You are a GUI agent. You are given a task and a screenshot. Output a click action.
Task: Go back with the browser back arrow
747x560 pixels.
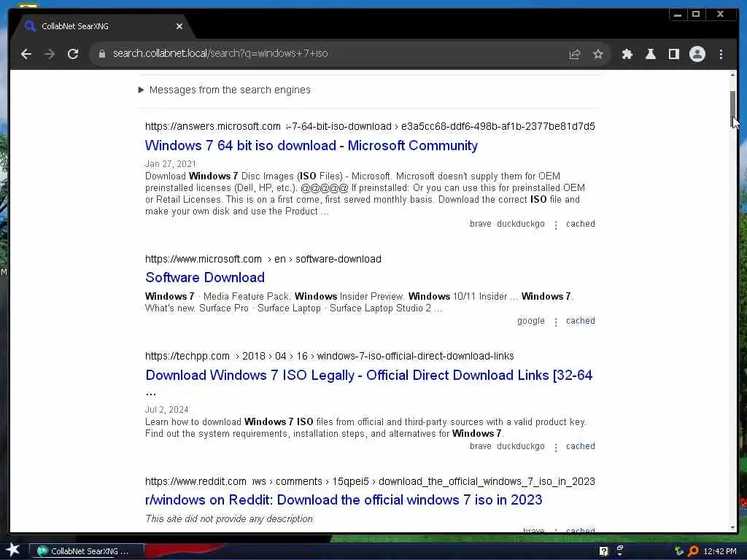[26, 54]
